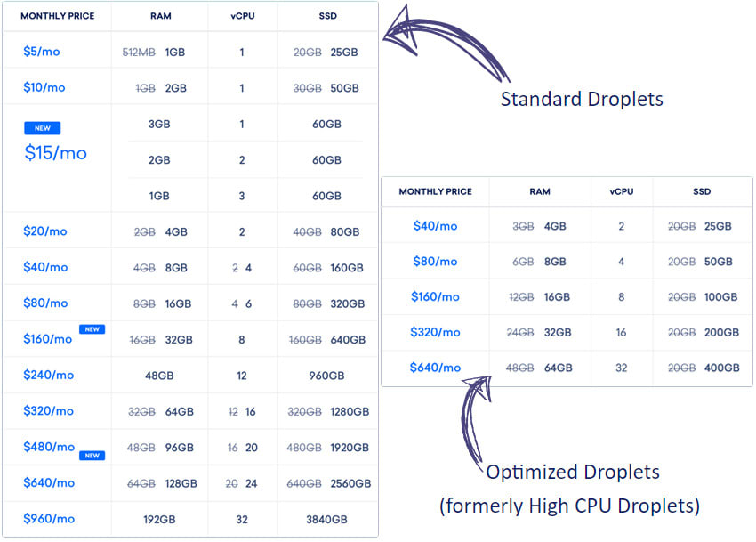
Task: Click the 48GB RAM cell in the $240/mo row
Action: tap(159, 376)
